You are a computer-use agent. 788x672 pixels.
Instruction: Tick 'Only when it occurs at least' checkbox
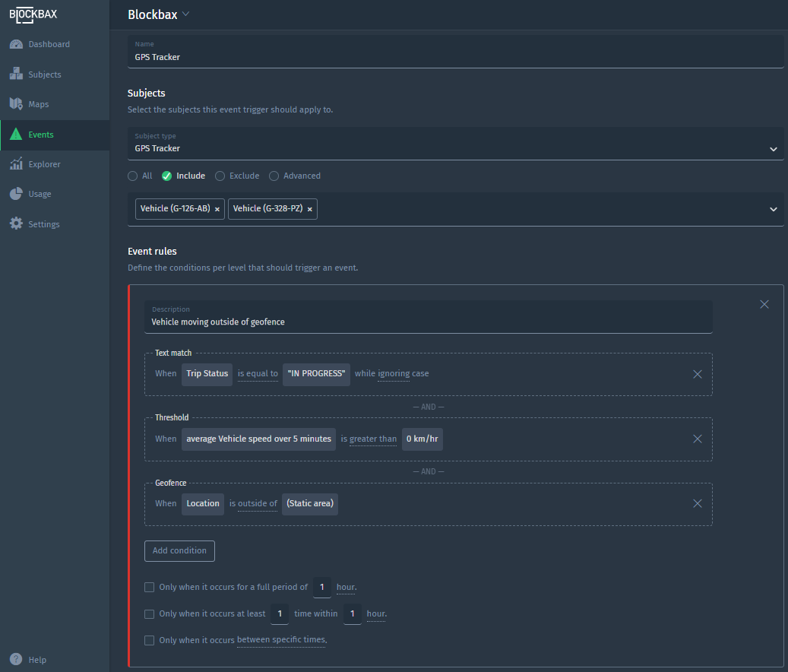pyautogui.click(x=150, y=613)
